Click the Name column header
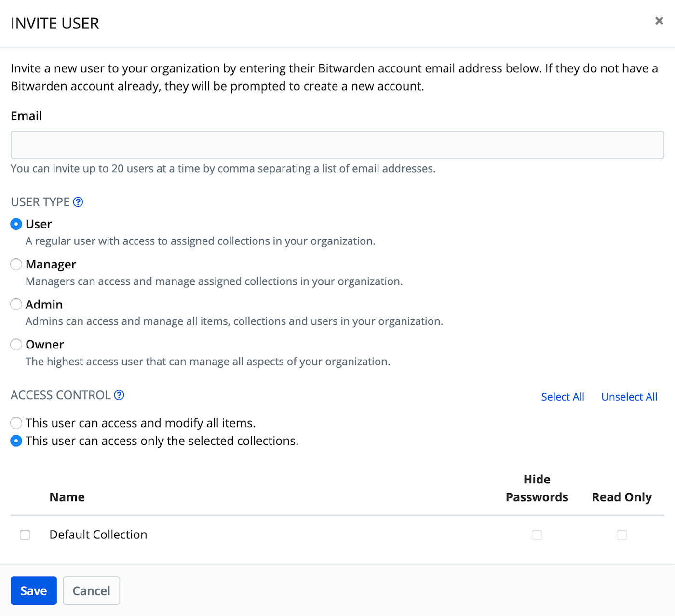The height and width of the screenshot is (616, 675). coord(67,497)
